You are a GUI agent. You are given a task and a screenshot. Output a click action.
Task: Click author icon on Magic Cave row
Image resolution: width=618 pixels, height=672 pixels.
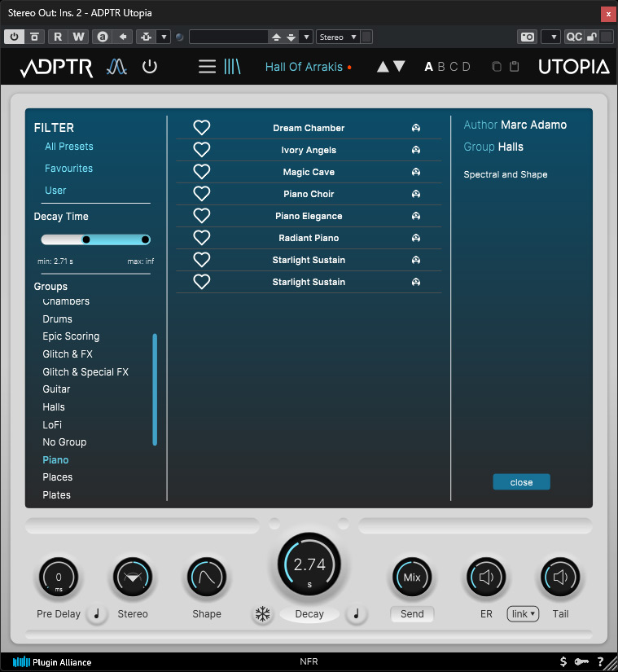415,172
